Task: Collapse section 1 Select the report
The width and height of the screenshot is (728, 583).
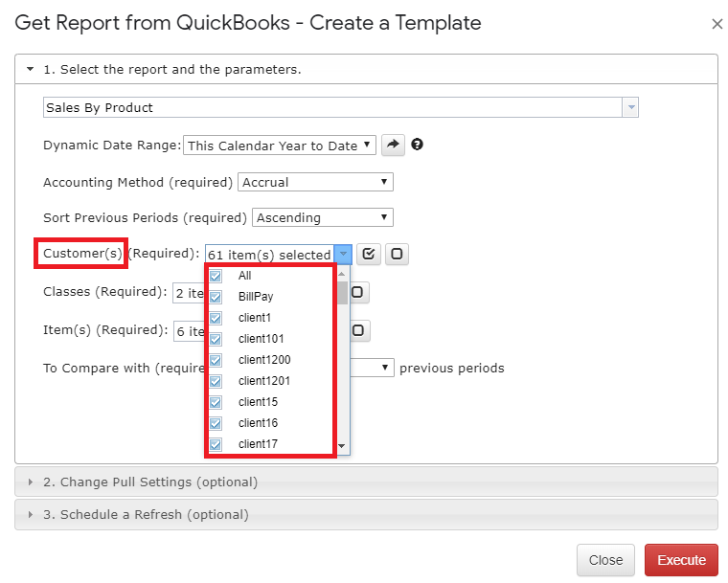Action: [x=366, y=69]
